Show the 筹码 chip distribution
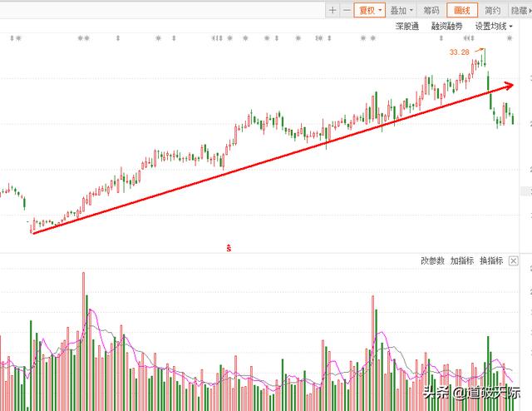Screen dimensions: 532x411 431,11
